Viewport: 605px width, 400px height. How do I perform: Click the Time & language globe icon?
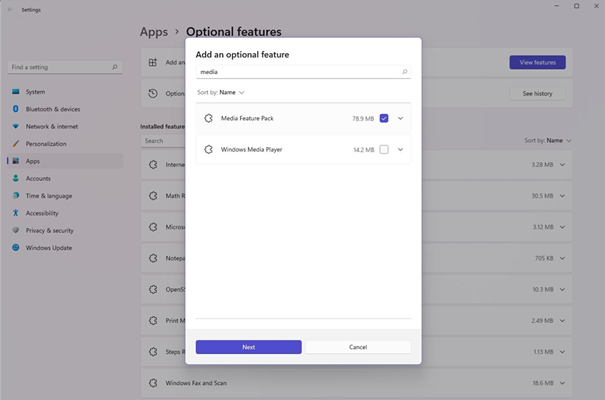pos(15,196)
